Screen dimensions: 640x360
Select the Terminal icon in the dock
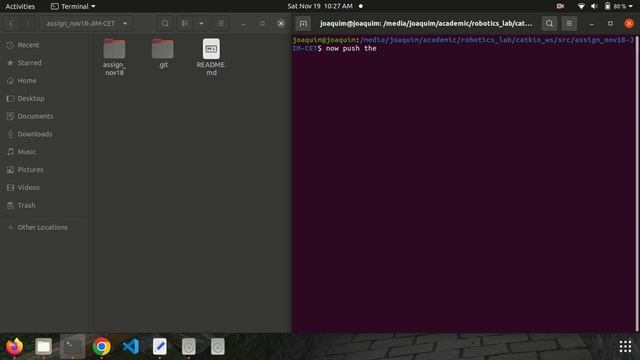pos(72,347)
